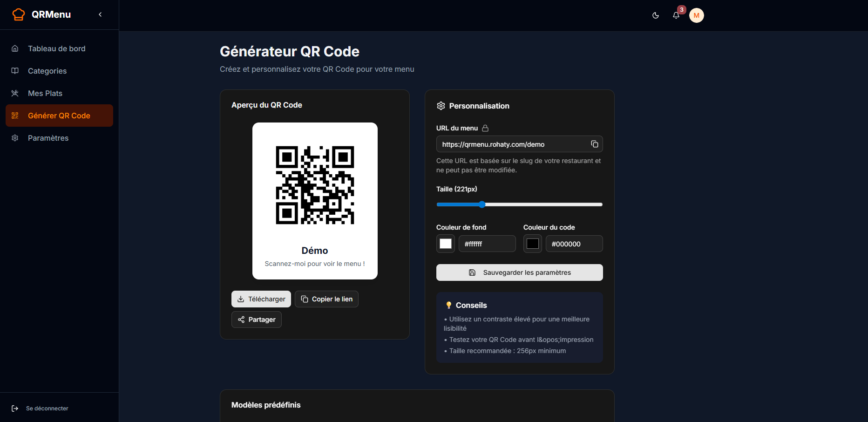The height and width of the screenshot is (422, 868).
Task: Click Sauvegarder les paramètres button
Action: [x=520, y=272]
